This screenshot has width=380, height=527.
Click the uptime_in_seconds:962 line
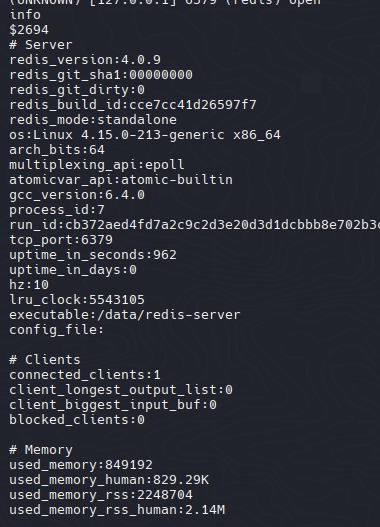tap(93, 255)
